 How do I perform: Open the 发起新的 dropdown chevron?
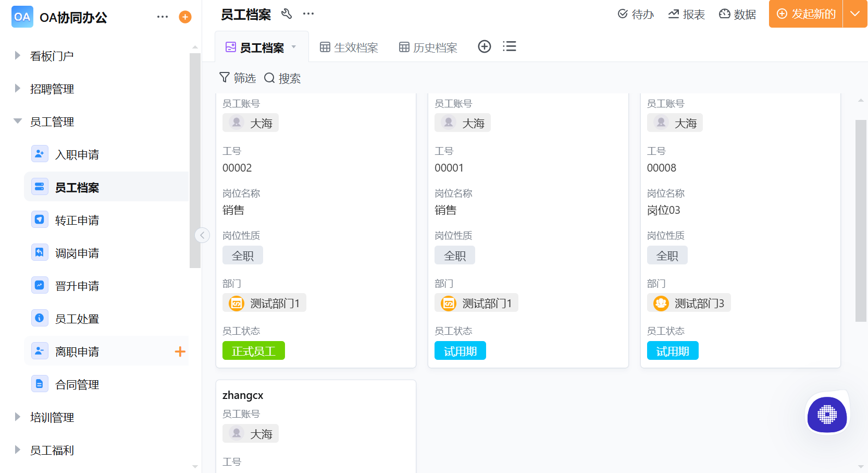855,14
